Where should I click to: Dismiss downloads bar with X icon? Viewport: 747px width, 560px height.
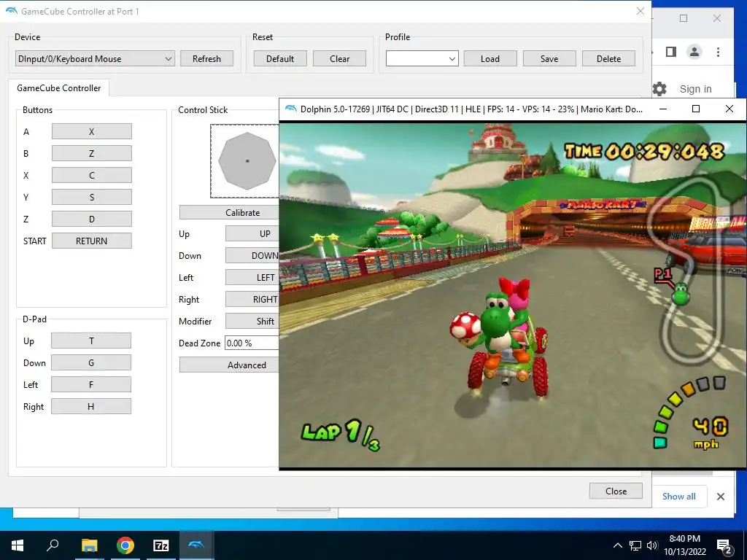tap(720, 497)
